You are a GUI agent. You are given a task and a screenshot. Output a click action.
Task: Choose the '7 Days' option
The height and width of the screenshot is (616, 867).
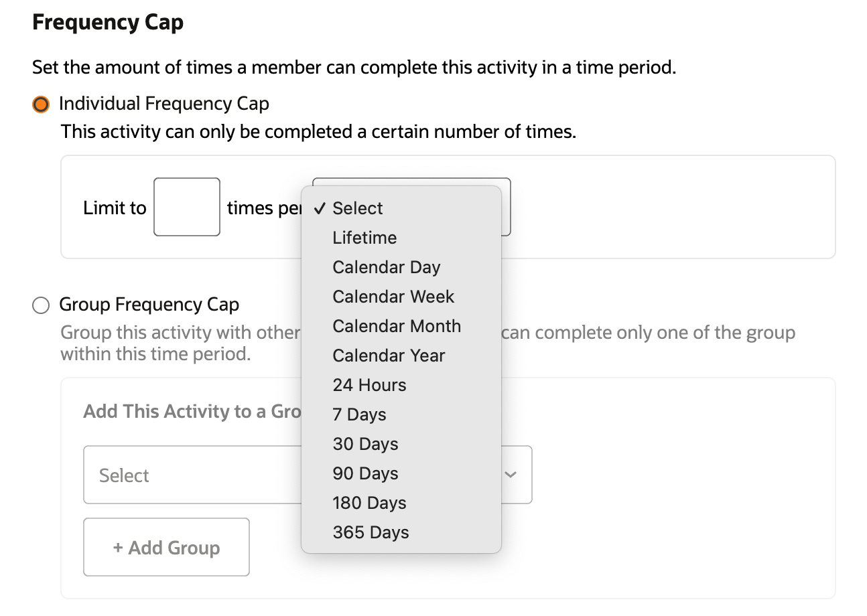tap(359, 414)
